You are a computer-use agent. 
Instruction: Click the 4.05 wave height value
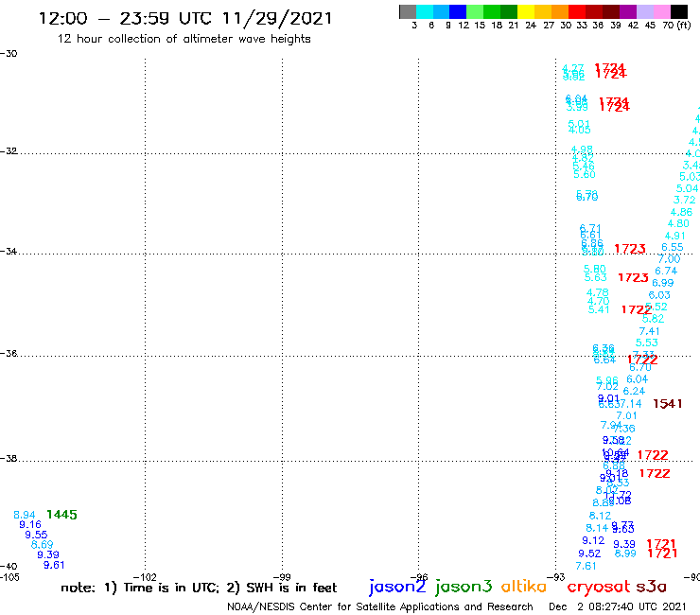(580, 130)
